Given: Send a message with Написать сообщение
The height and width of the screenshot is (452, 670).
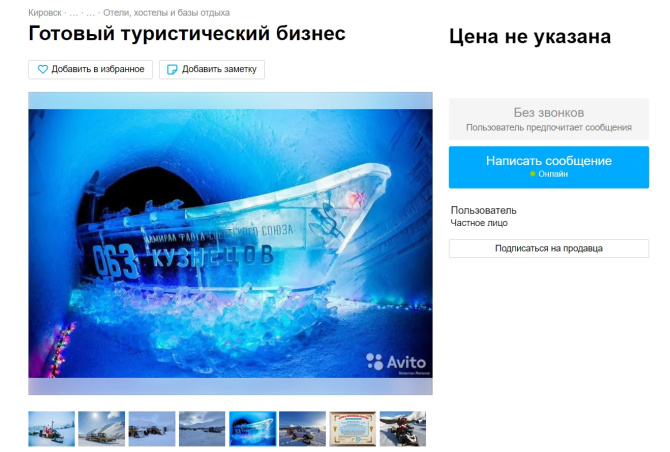Looking at the screenshot, I should [x=549, y=167].
